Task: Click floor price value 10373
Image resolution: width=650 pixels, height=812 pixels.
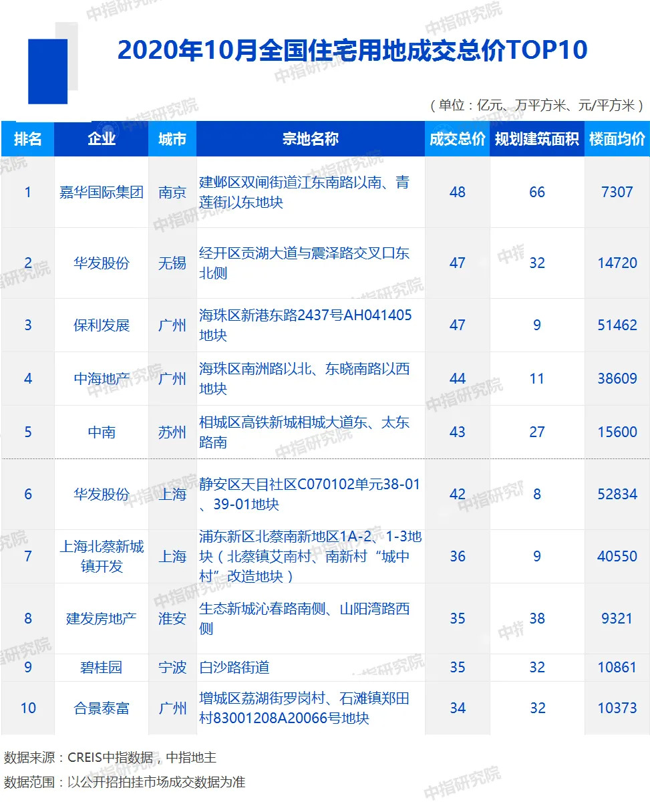Action: (617, 708)
